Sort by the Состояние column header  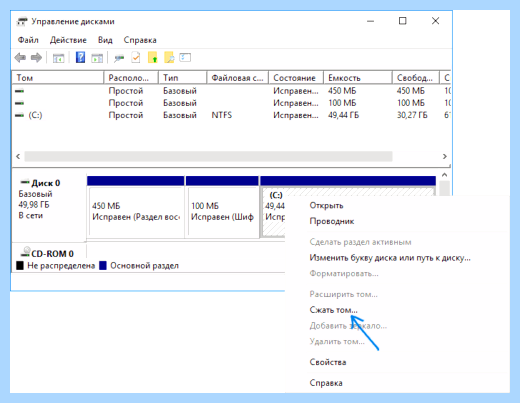coord(296,78)
